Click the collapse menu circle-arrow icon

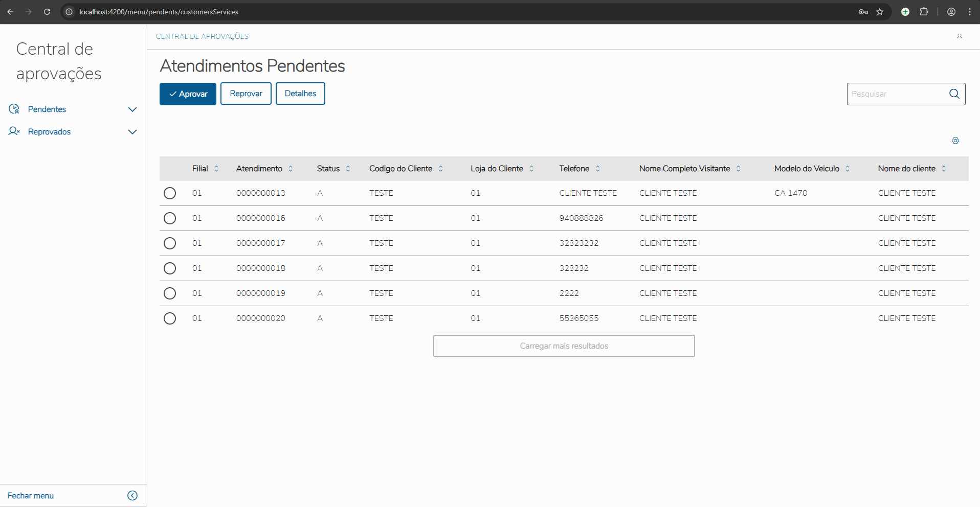point(132,495)
